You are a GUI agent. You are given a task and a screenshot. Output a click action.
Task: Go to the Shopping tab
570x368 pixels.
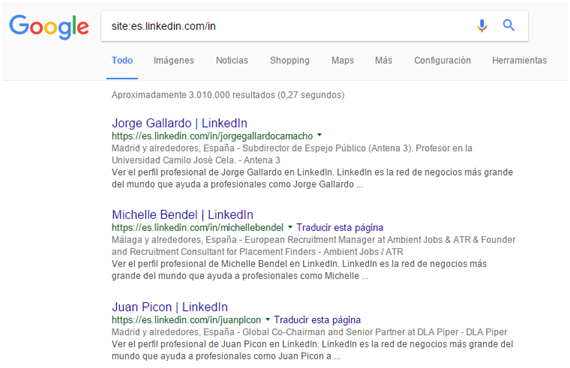[290, 60]
